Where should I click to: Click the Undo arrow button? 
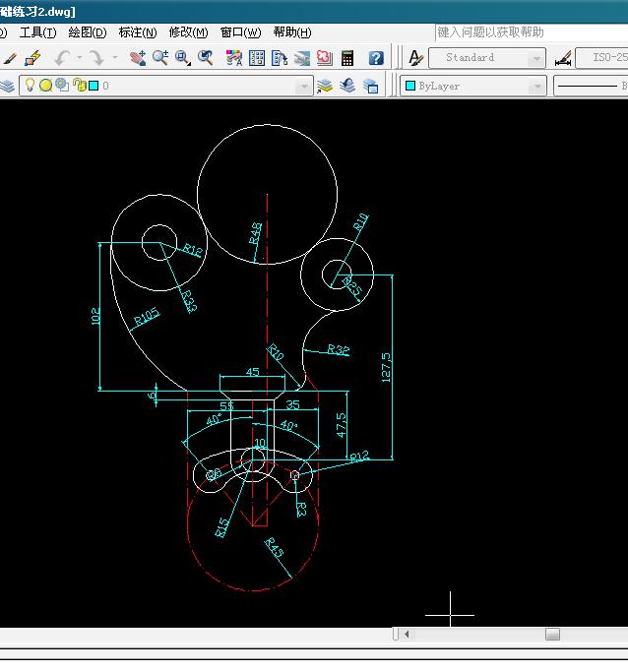(x=63, y=58)
